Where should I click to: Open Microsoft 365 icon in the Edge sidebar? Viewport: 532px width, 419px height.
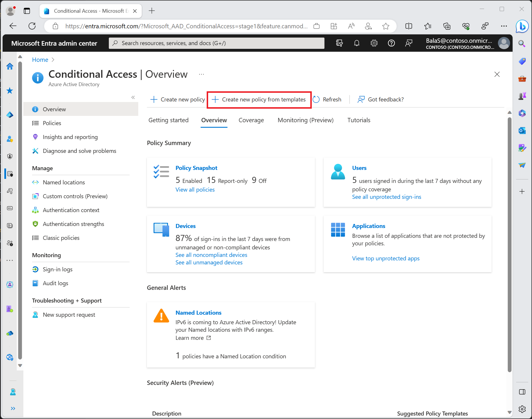tap(522, 113)
